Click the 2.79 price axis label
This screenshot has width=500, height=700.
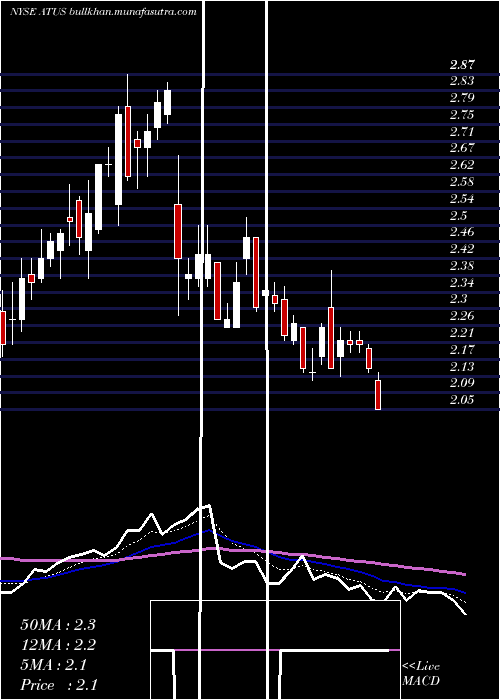click(462, 98)
